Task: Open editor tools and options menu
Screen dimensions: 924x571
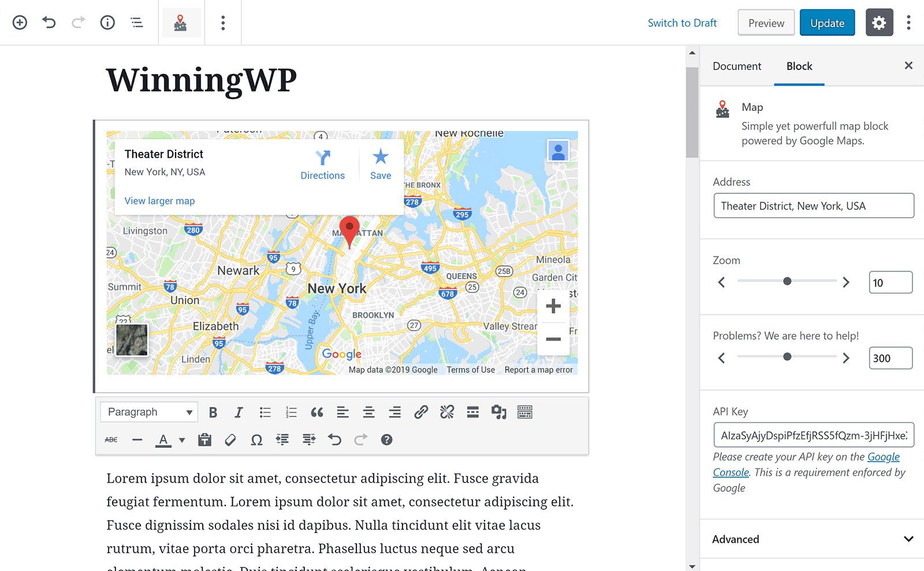Action: coord(908,23)
